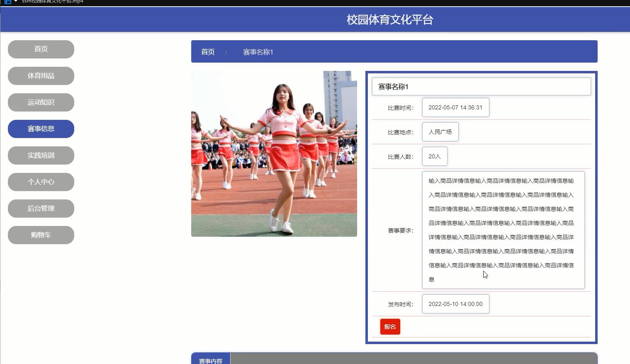
Task: Click the 比赛时间 field showing 2022-05-07
Action: [455, 107]
